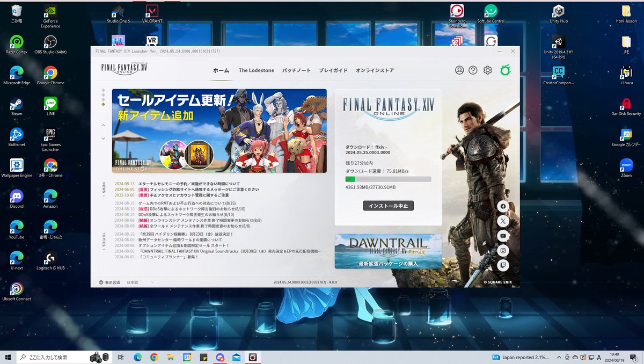Image resolution: width=644 pixels, height=364 pixels.
Task: Open Japan reported news widget on taskbar
Action: click(x=519, y=357)
